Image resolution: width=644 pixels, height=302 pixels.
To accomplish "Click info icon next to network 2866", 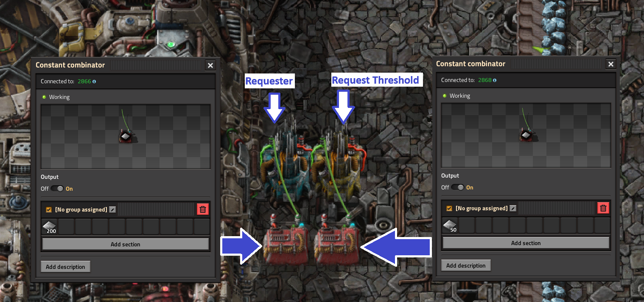I will coord(94,81).
